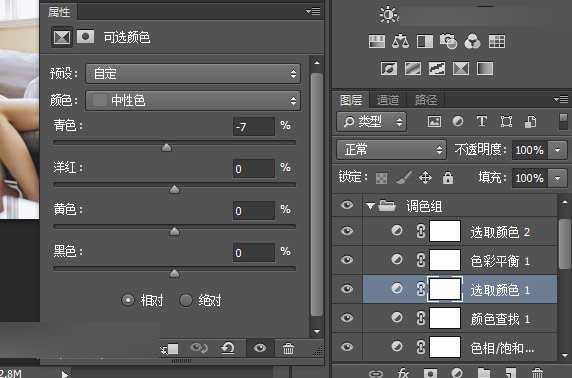Select the 相对 radio option

click(128, 300)
